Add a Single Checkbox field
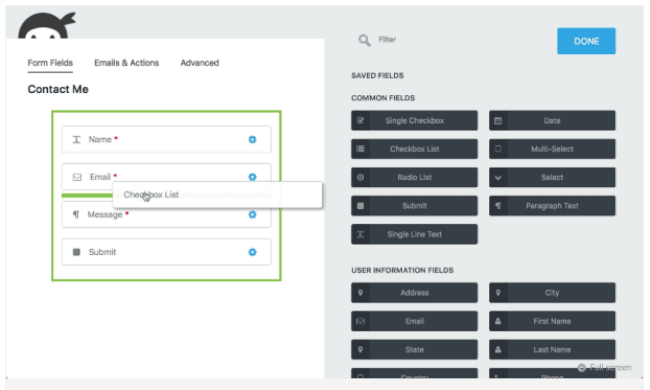This screenshot has width=650, height=390. [x=414, y=121]
